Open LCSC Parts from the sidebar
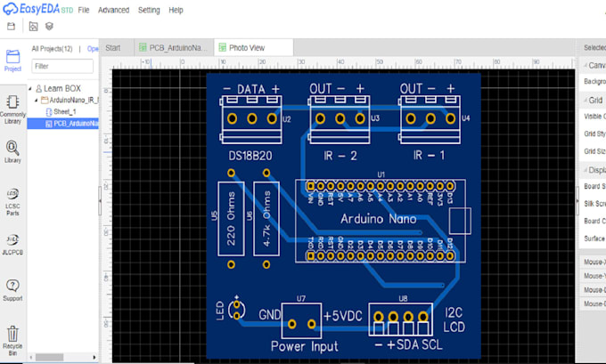 pos(12,201)
